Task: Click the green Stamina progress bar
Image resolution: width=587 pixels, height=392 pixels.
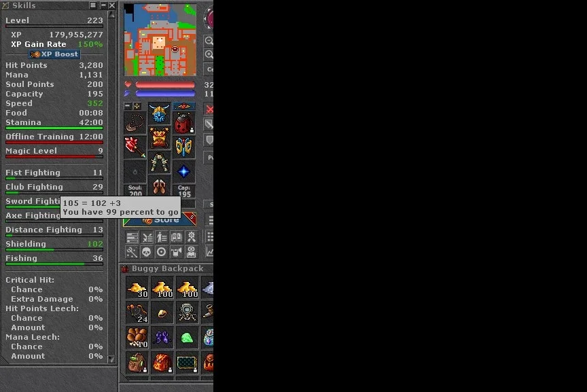Action: tap(54, 128)
